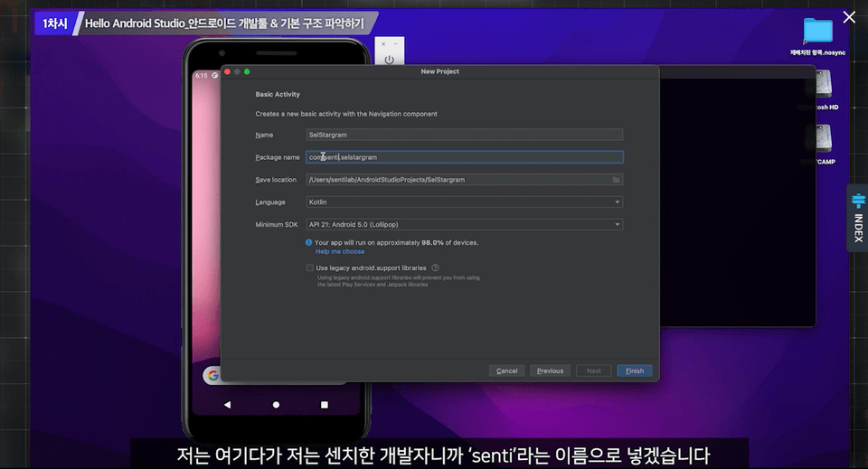The height and width of the screenshot is (469, 868).
Task: Browse folder icon in Save location field
Action: point(616,180)
